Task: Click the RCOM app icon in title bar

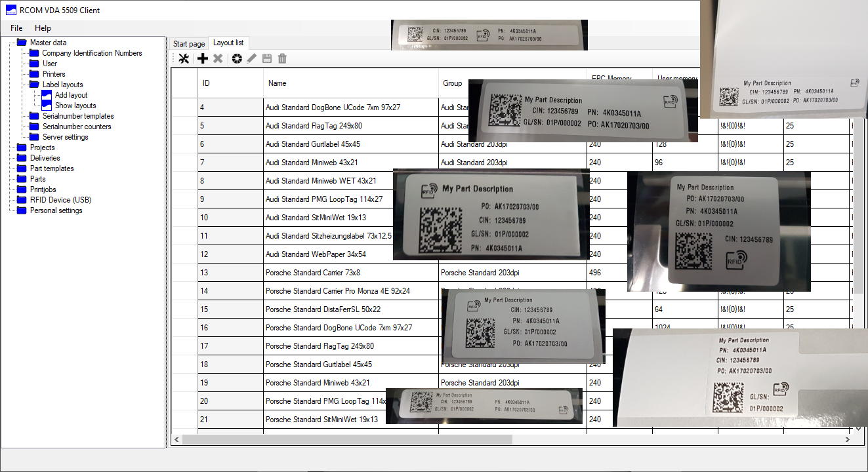Action: (x=11, y=10)
